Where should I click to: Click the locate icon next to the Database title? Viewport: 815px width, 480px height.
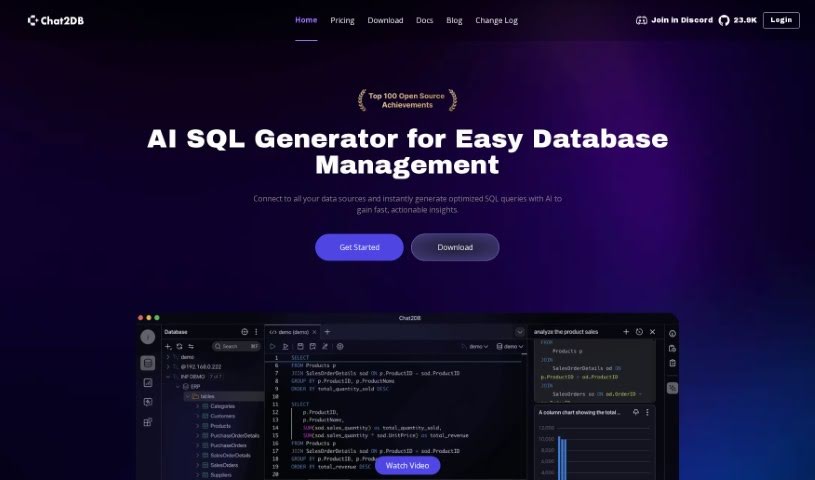click(245, 332)
